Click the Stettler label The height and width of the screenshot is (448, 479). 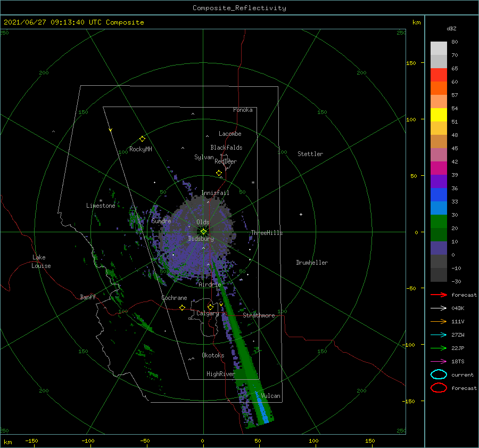click(x=310, y=154)
